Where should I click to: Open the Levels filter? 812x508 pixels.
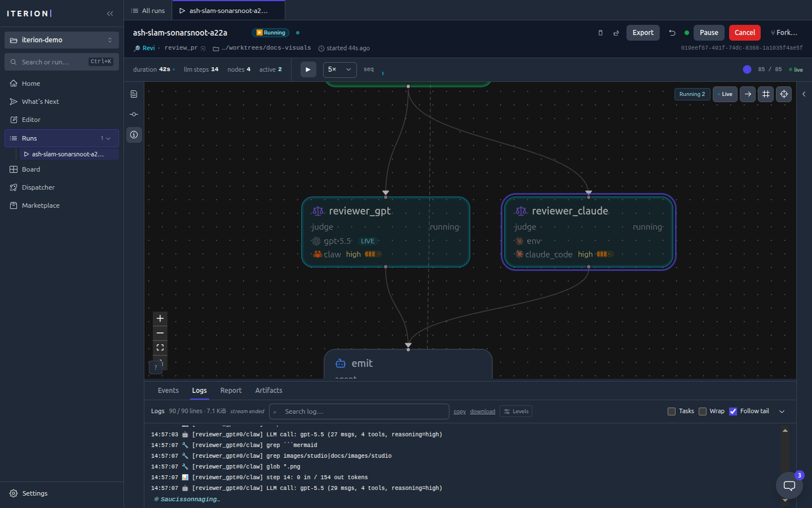pos(517,411)
